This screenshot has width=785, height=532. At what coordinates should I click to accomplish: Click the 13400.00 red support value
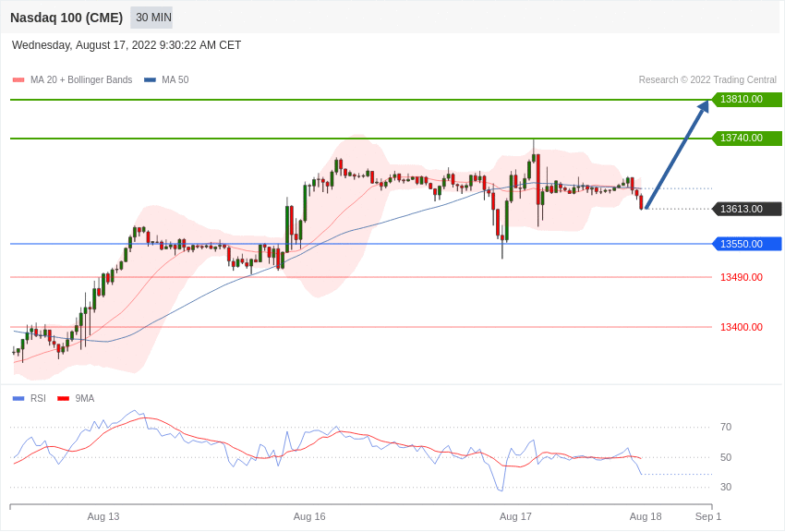742,327
